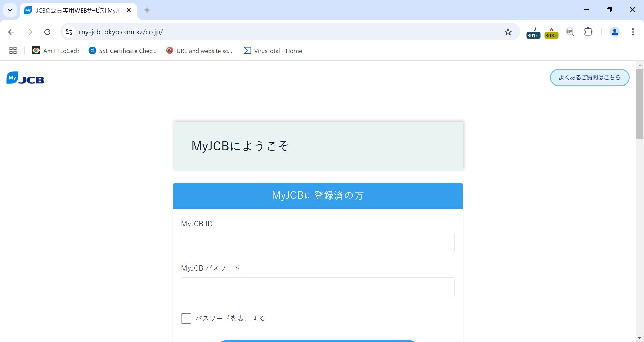Minimize the browser window

coord(586,10)
